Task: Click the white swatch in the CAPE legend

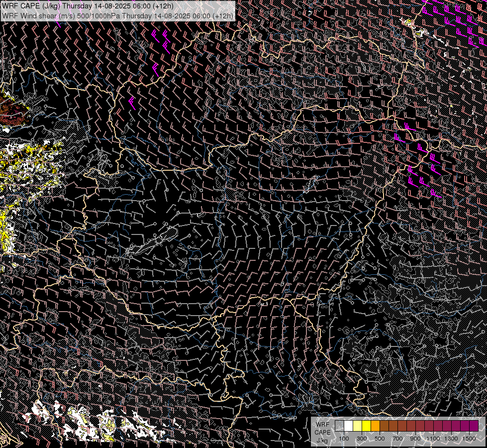Action: click(349, 426)
